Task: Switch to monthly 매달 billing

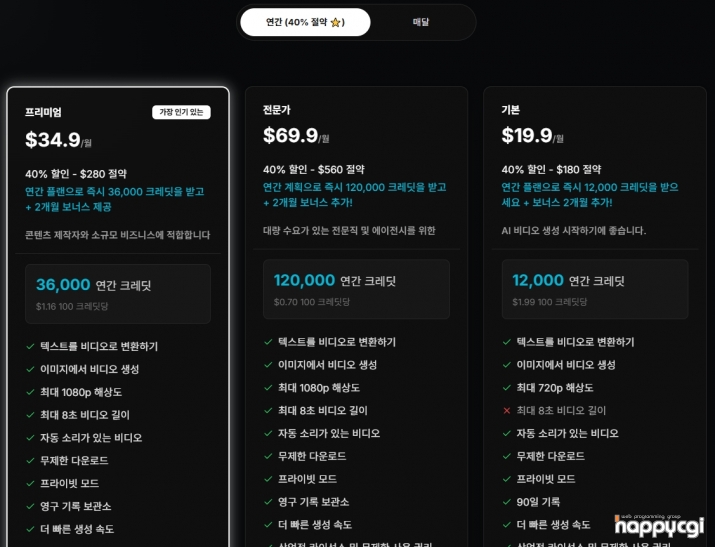Action: click(420, 22)
